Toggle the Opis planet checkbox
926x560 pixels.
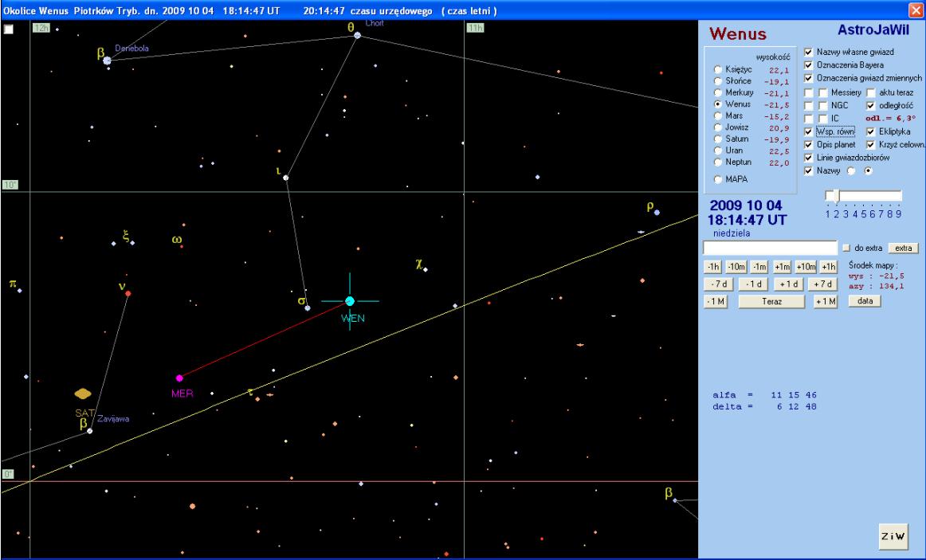pos(809,144)
